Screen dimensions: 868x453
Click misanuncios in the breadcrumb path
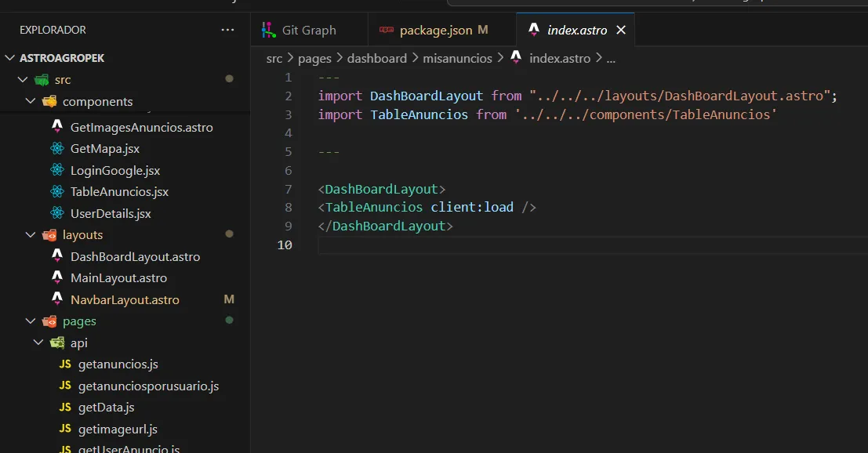tap(457, 59)
